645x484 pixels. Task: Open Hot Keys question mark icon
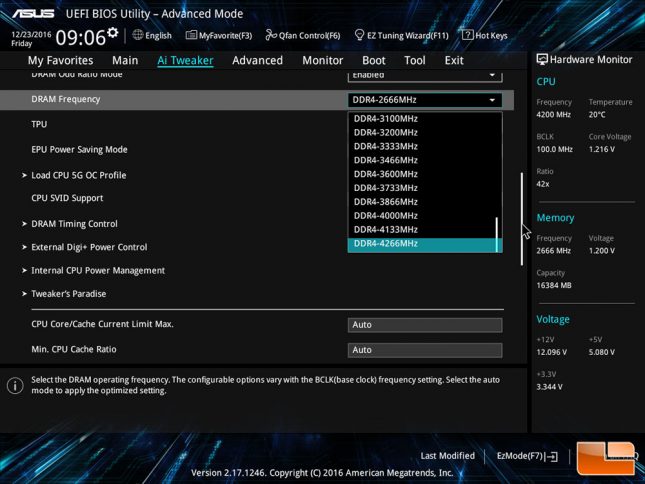[467, 35]
